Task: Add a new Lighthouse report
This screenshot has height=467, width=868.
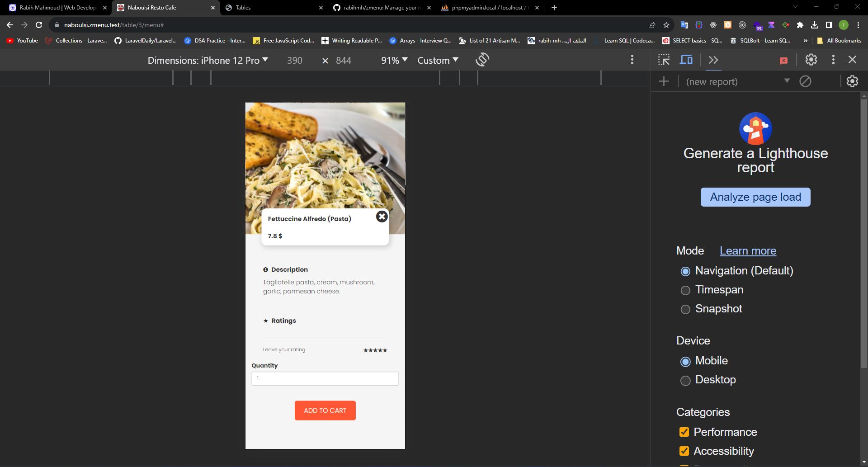Action: [664, 81]
